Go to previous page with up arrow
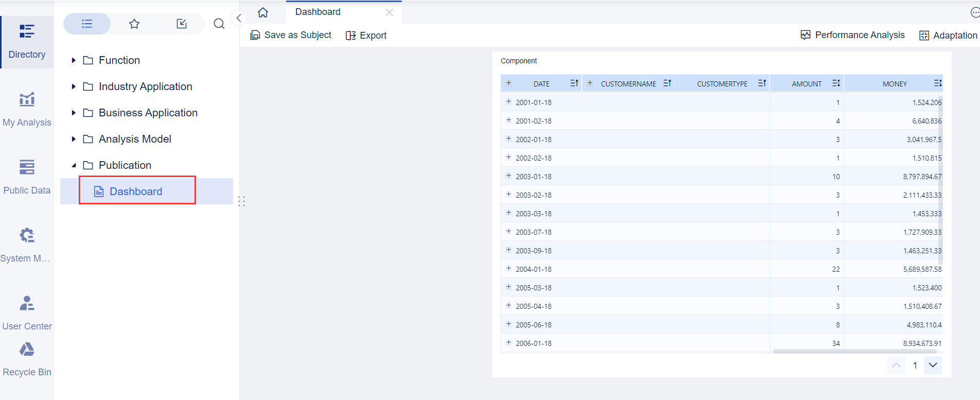The height and width of the screenshot is (400, 980). click(x=896, y=365)
